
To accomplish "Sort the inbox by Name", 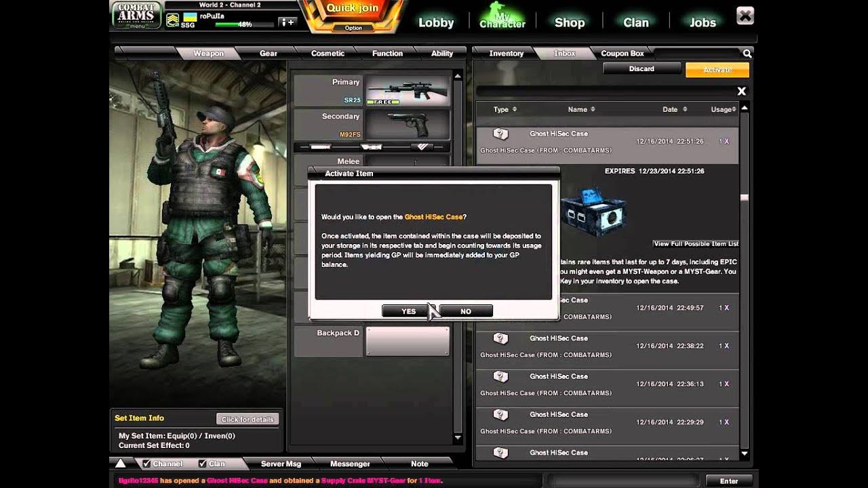I will click(581, 109).
